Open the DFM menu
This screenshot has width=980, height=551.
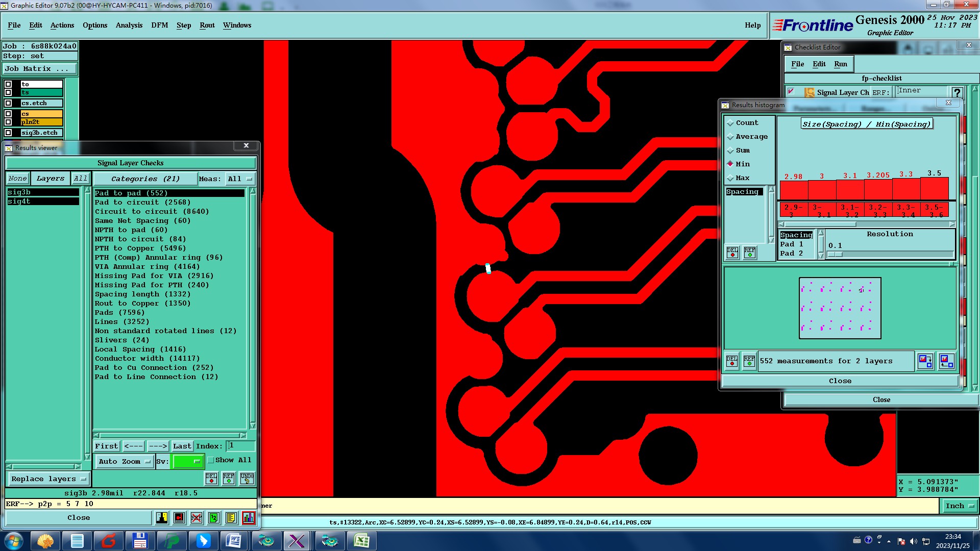coord(159,25)
